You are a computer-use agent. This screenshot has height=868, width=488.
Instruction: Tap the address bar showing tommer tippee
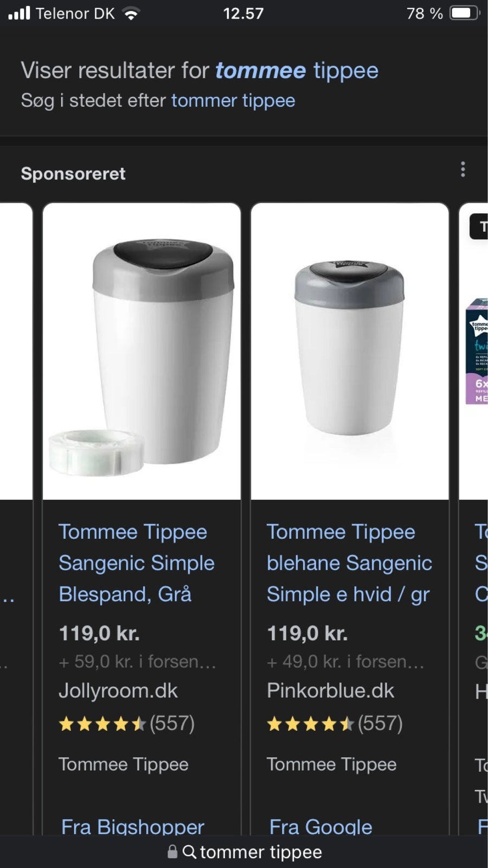click(260, 852)
